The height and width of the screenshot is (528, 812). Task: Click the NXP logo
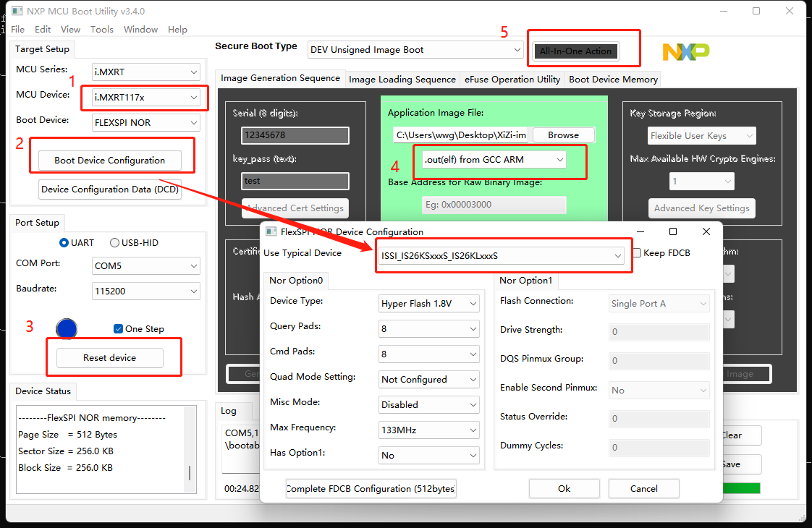pos(685,52)
